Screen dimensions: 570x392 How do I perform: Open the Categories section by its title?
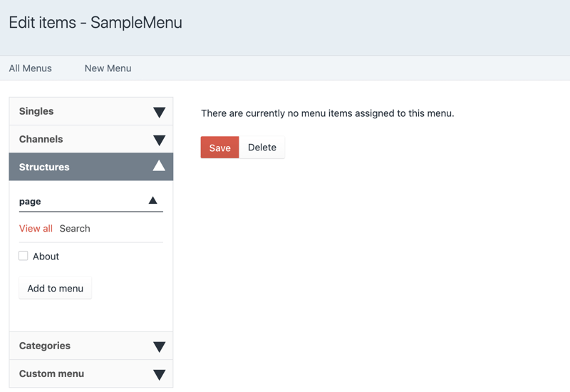[x=44, y=346]
